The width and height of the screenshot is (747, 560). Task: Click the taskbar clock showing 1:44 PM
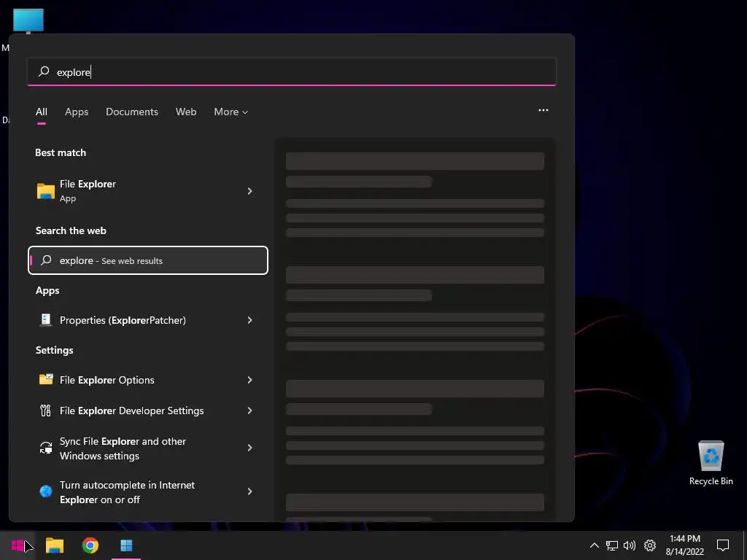tap(684, 545)
